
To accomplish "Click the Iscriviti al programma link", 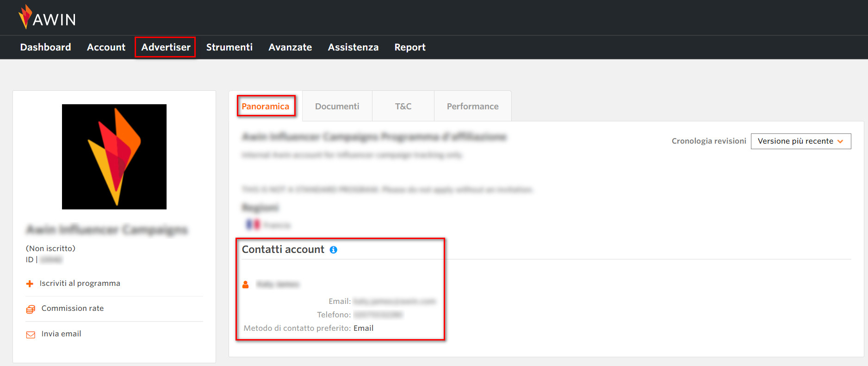I will coord(80,284).
